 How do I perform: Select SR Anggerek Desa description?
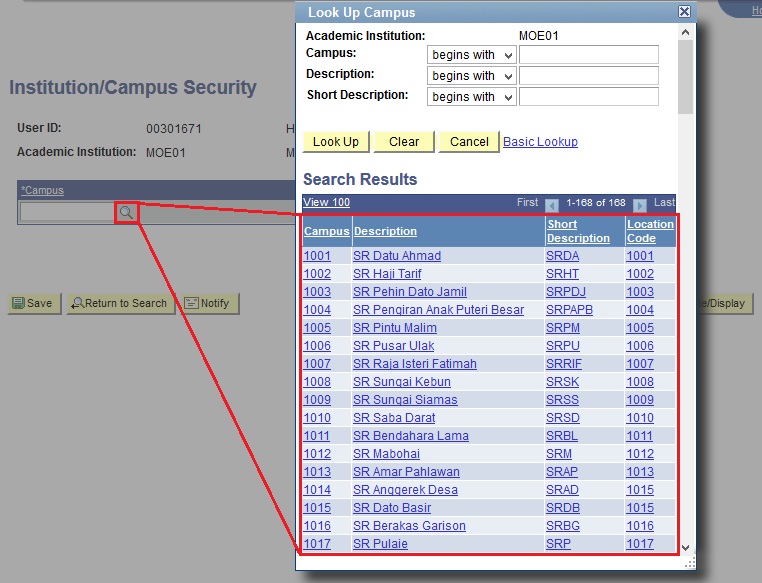click(x=405, y=490)
